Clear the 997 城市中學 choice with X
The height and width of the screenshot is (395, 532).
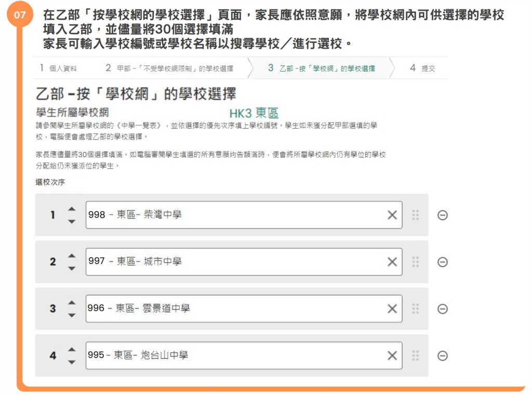click(392, 262)
